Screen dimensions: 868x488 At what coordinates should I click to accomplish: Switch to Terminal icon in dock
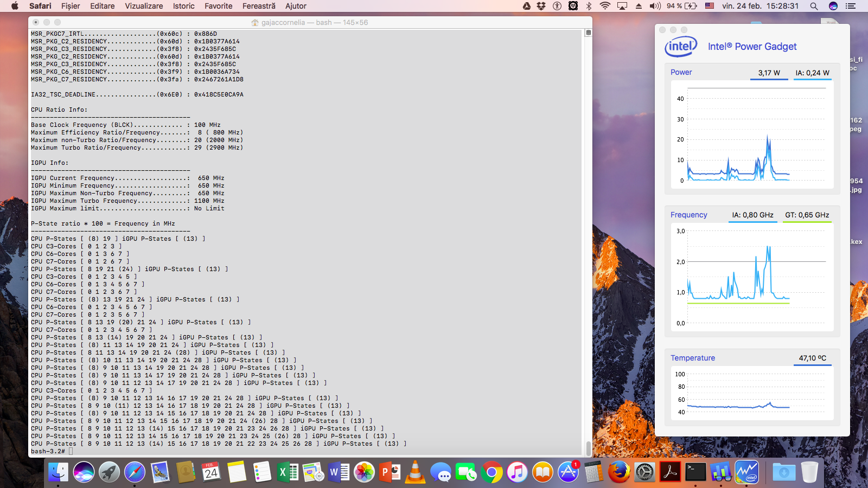tap(695, 472)
